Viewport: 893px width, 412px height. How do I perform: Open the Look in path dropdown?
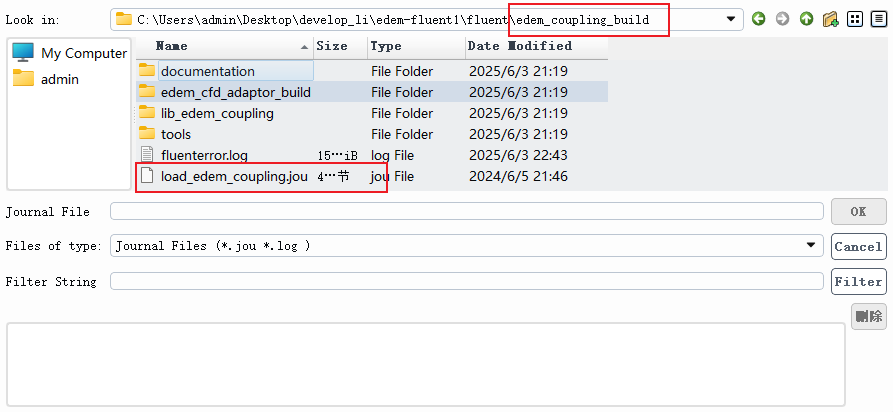[x=731, y=19]
